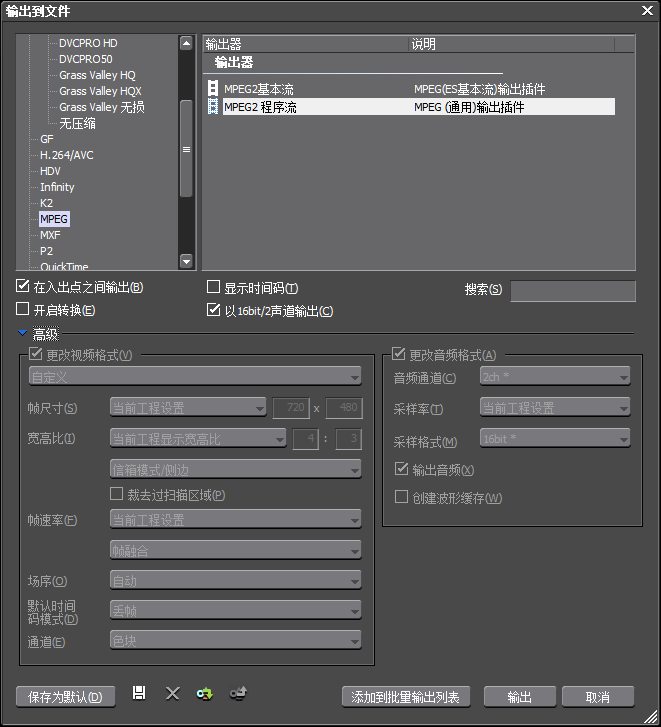661x727 pixels.
Task: Click the MPEG2基本流 film strip icon
Action: (x=212, y=89)
